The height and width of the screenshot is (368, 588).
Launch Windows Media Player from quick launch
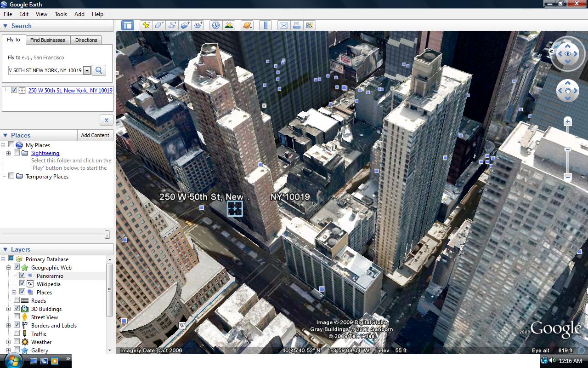(x=55, y=361)
